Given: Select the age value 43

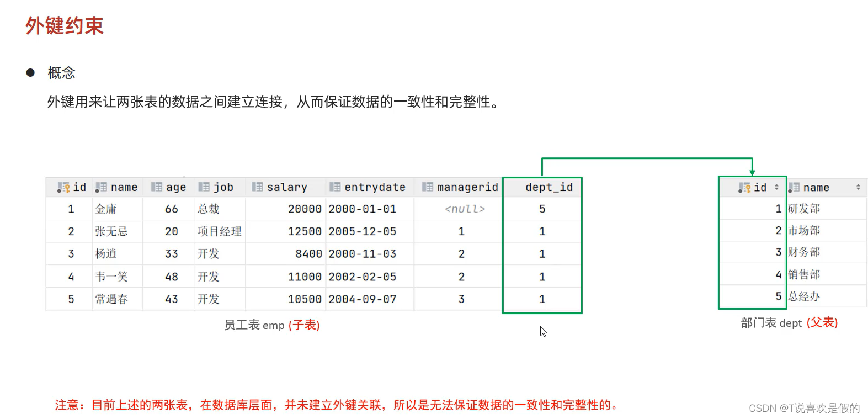Looking at the screenshot, I should coord(172,299).
